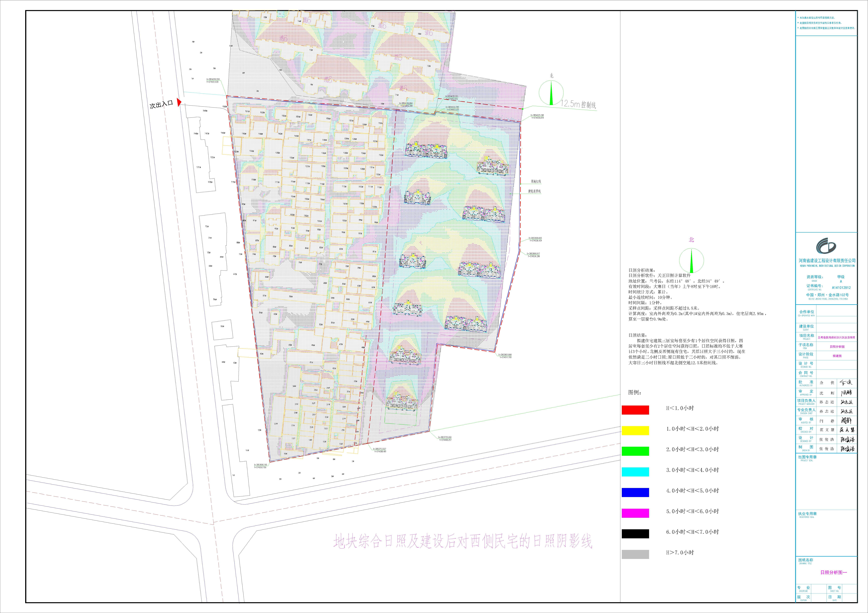Click the legend label '2.0小时<H<3.0小时'
The width and height of the screenshot is (868, 613).
pos(693,449)
